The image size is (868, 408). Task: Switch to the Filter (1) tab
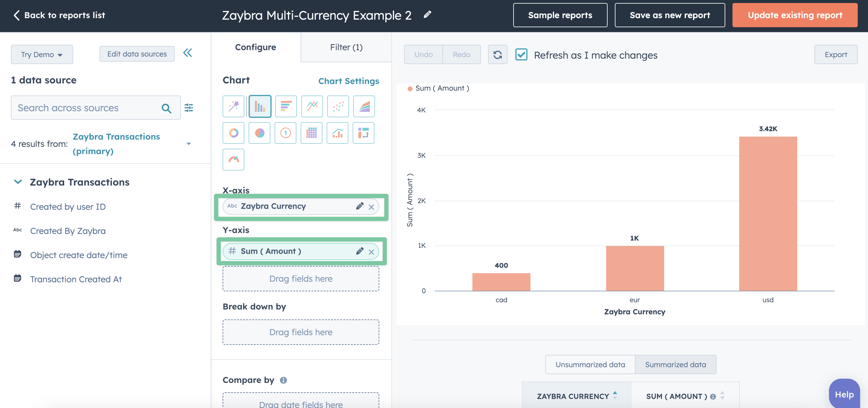pyautogui.click(x=346, y=47)
